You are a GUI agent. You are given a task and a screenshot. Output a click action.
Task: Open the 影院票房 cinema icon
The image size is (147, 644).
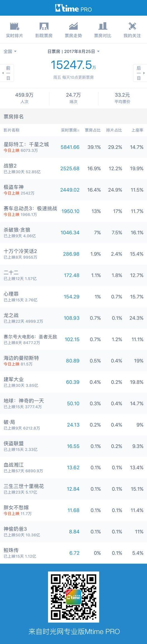44,26
